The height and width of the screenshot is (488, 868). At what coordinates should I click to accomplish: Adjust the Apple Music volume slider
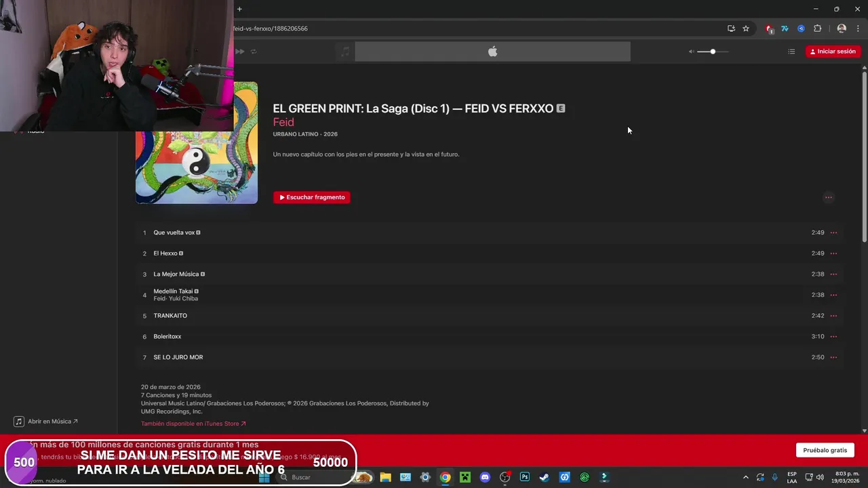(713, 52)
